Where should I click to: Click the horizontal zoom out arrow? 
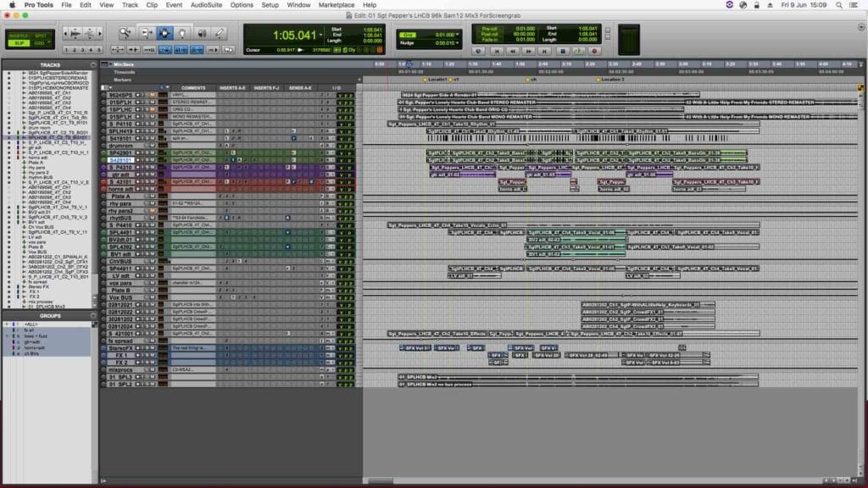pos(65,34)
